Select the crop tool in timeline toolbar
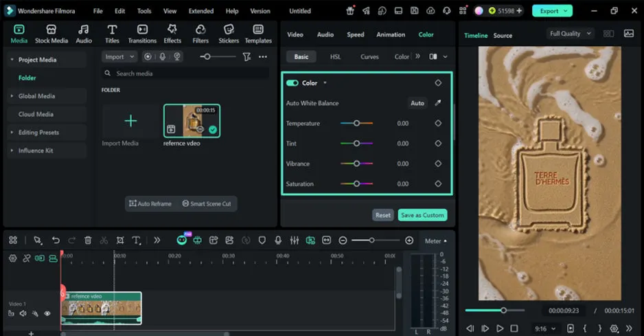Screen dimensions: 644x336 pyautogui.click(x=120, y=240)
